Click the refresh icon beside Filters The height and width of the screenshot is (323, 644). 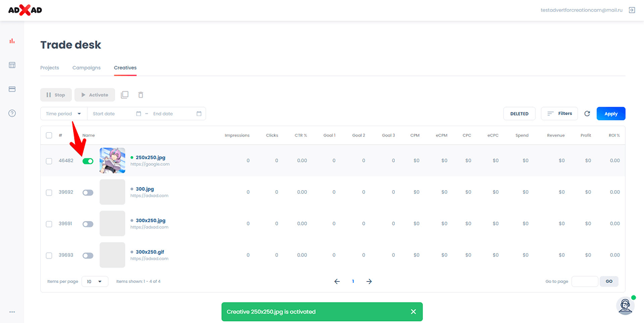(587, 114)
